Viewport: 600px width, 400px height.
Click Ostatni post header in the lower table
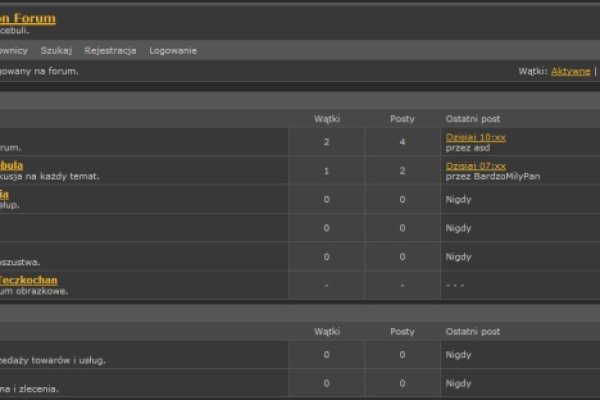point(473,331)
